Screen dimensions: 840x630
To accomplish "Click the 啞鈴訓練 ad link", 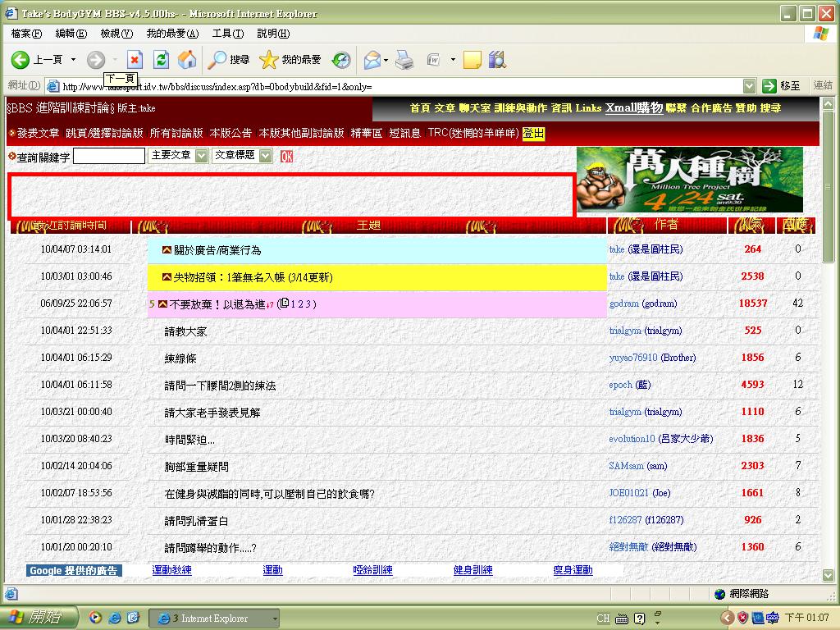I will [x=373, y=570].
